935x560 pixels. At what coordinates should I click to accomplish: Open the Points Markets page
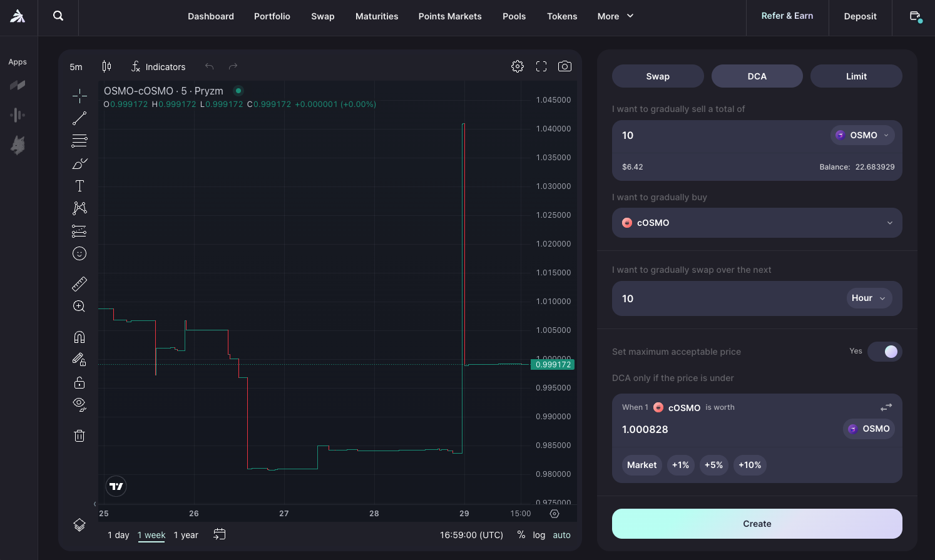point(450,16)
